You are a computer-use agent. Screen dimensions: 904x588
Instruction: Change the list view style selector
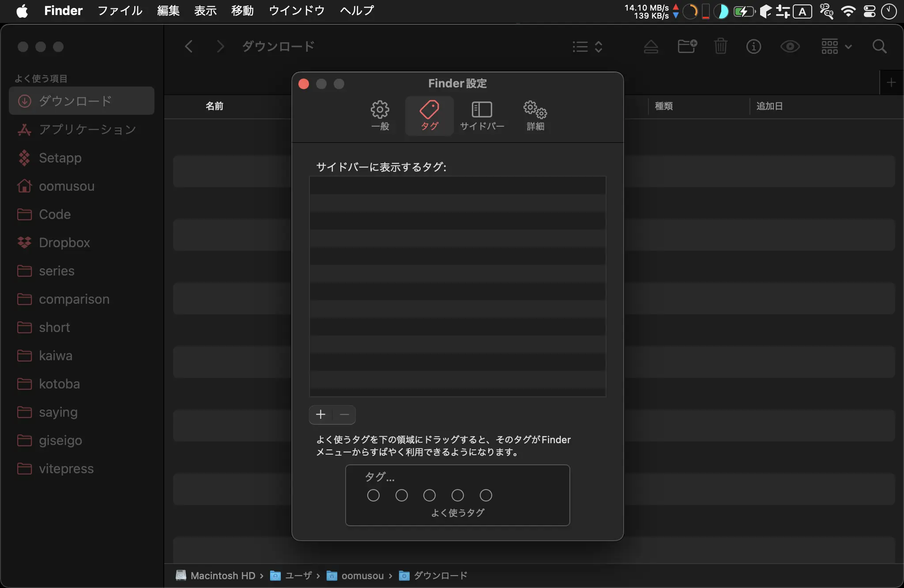tap(588, 46)
